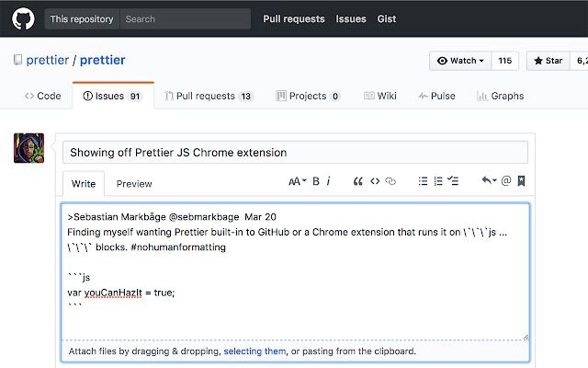This screenshot has height=368, width=588.
Task: Click the bookmark reference icon
Action: [521, 181]
